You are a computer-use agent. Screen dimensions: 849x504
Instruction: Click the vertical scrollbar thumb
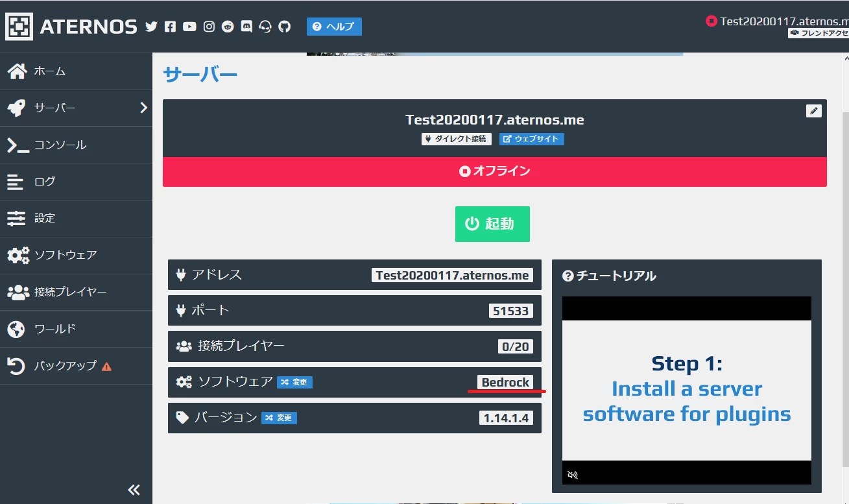845,288
